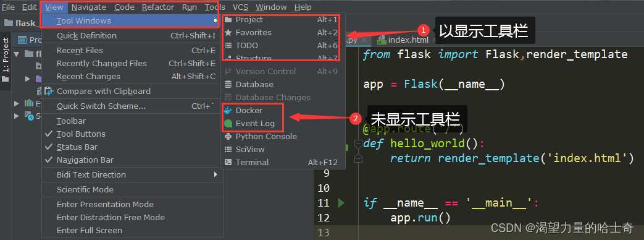Click the return render_template('index.html') line
Viewport: 644px width, 240px height.
[512, 158]
